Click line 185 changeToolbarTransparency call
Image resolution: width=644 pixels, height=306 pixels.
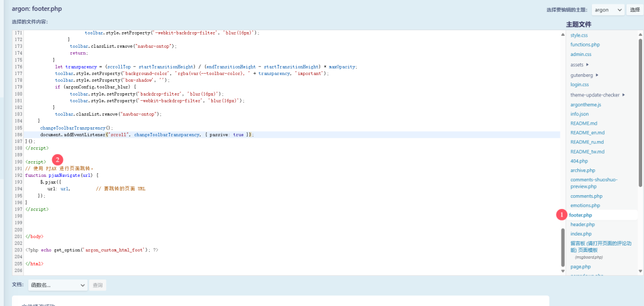[76, 128]
